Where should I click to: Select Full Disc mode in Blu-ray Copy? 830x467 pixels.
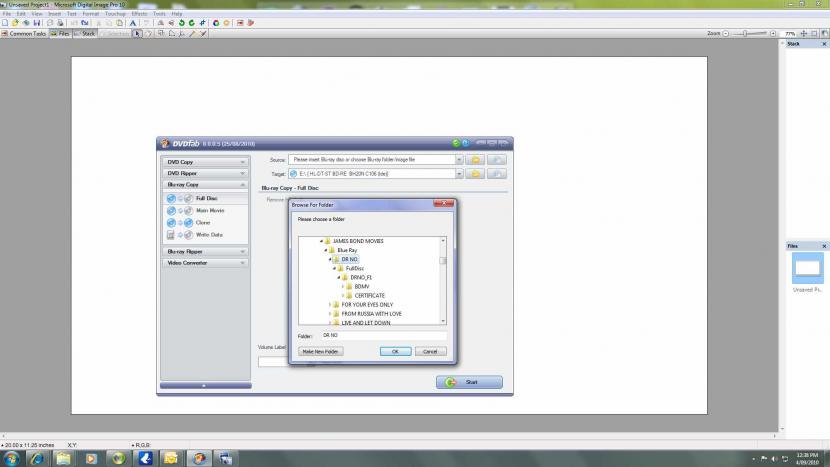(x=205, y=198)
